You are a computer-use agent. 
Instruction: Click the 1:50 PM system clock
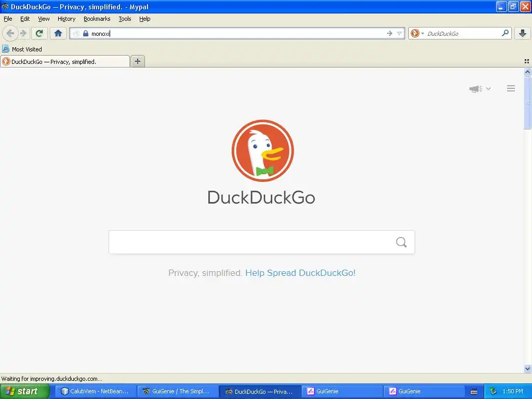513,391
